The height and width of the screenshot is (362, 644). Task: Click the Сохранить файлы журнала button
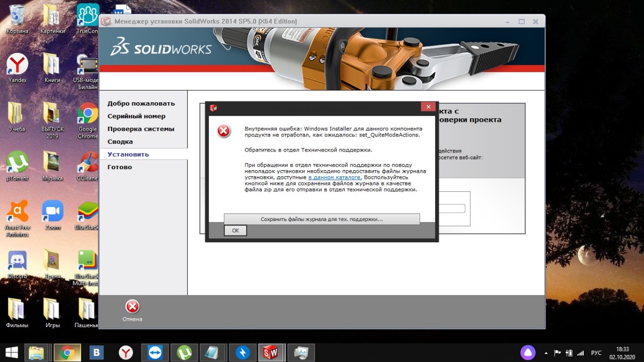tap(321, 219)
